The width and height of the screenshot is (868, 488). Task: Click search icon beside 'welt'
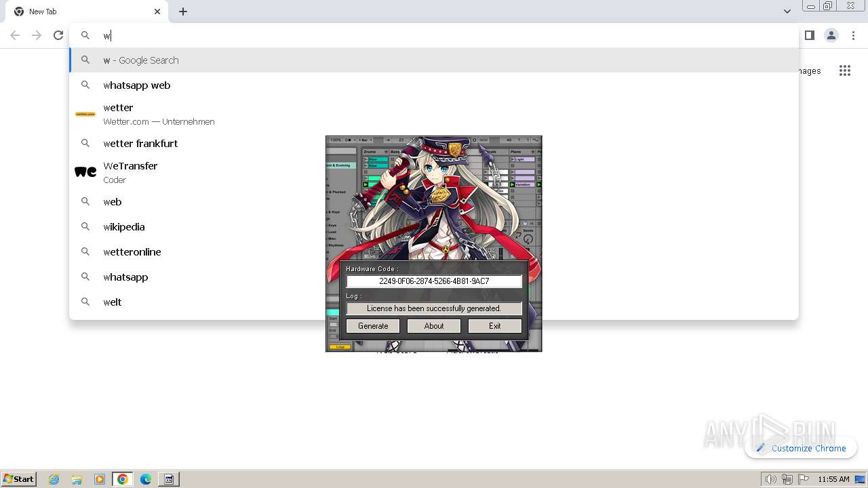85,302
